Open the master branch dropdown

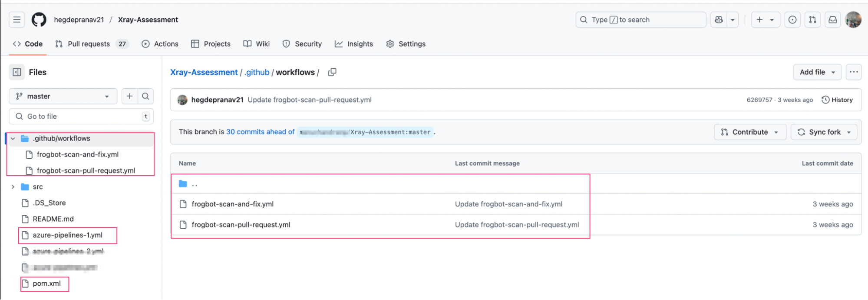point(63,96)
